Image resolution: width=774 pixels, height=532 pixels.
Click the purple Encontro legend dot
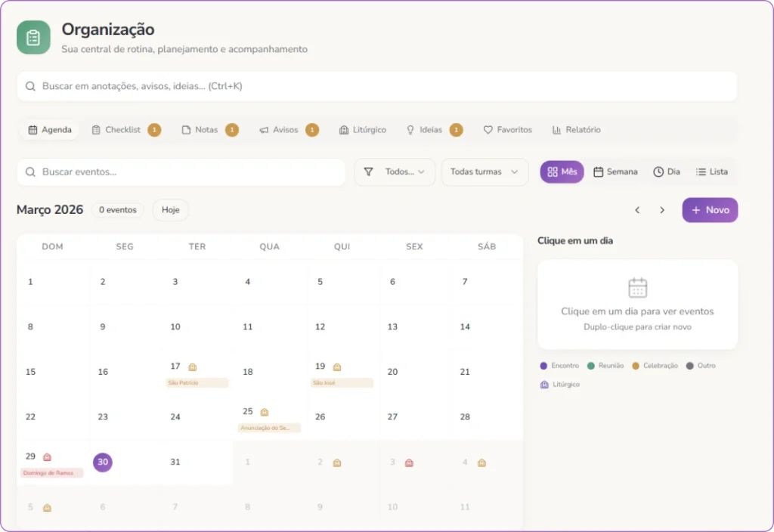(543, 366)
